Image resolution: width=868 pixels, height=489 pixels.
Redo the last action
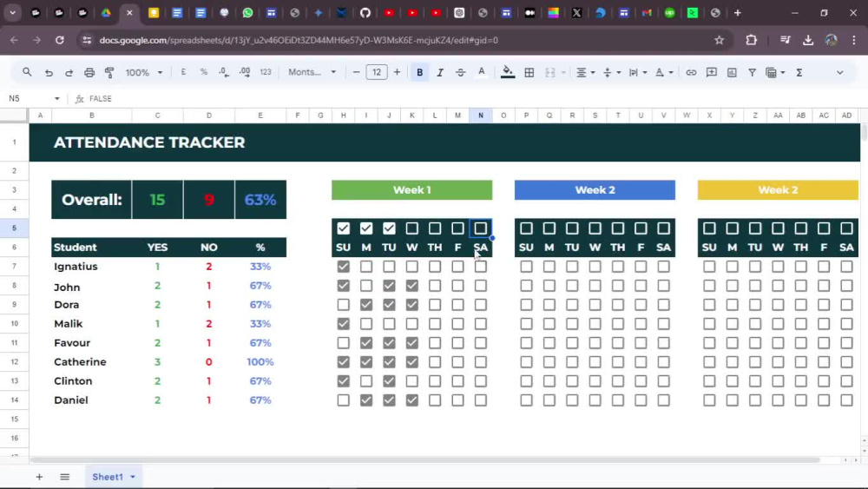[x=69, y=73]
